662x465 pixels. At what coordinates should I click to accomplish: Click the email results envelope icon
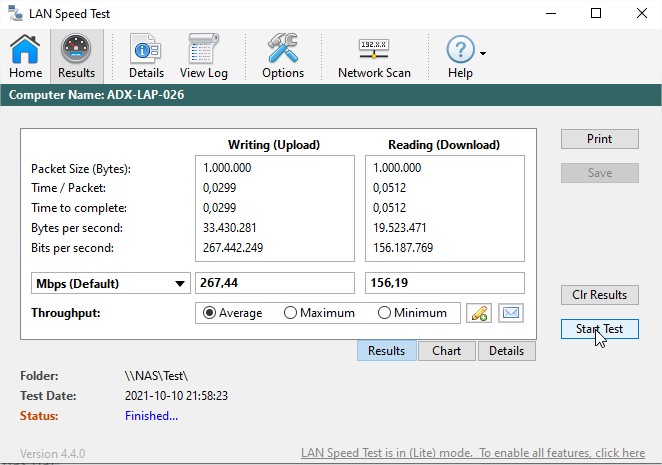coord(511,313)
